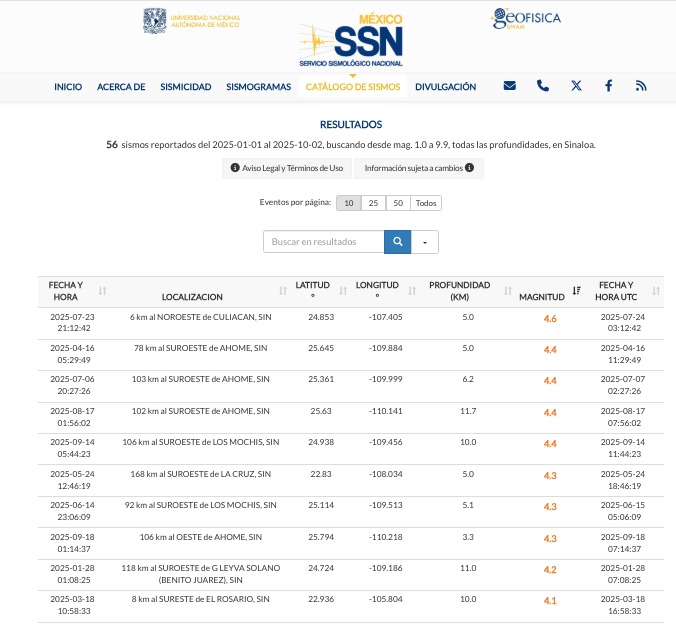The height and width of the screenshot is (627, 676).
Task: Click depth value 11.7
Action: click(468, 411)
